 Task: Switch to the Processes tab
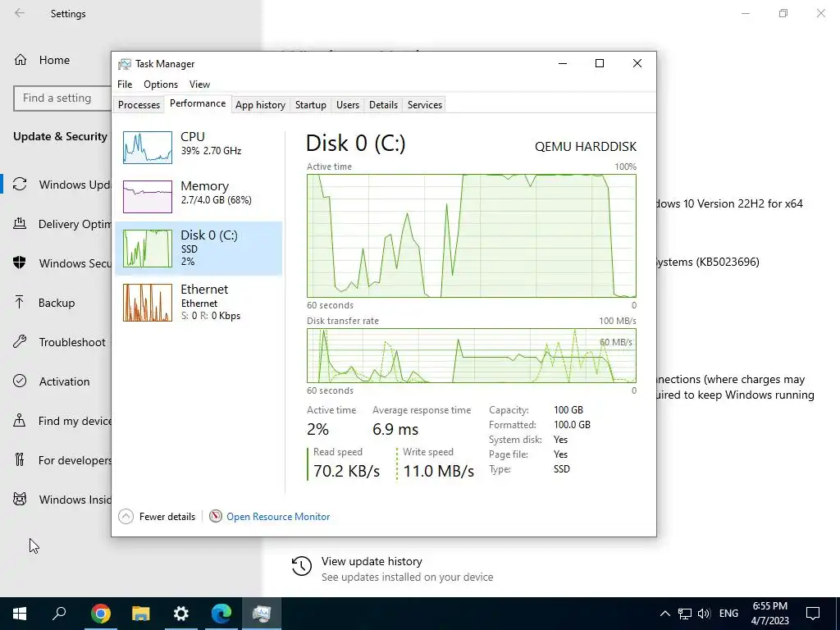tap(139, 105)
